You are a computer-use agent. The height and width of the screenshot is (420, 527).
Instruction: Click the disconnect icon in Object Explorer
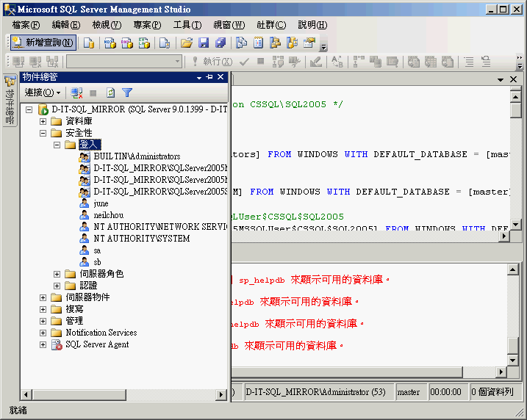click(x=76, y=93)
